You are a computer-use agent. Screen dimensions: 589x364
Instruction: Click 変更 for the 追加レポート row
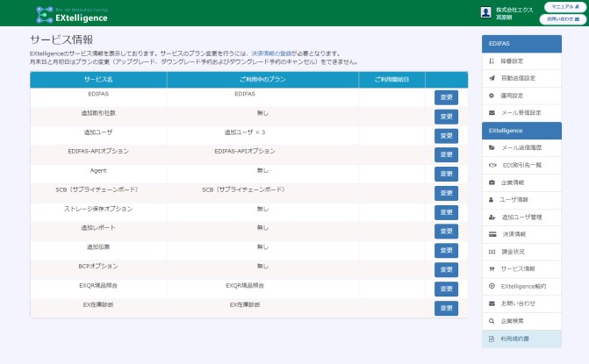tap(446, 232)
